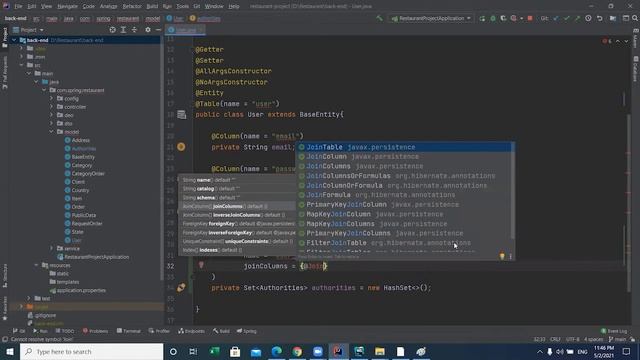Collapse the resources folder
Viewport: 640px width, 360px height.
(37, 265)
